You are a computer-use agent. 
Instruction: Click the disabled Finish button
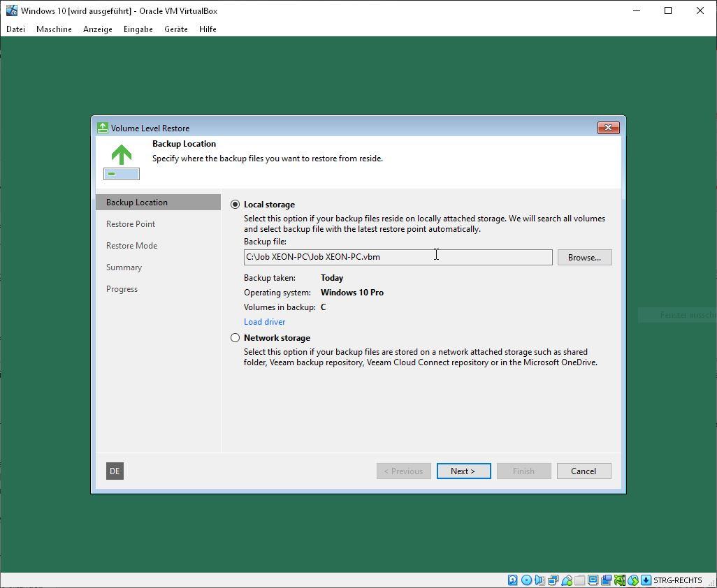pos(524,471)
